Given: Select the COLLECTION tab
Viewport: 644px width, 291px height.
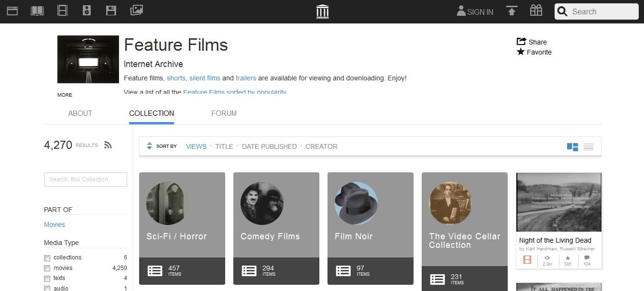Looking at the screenshot, I should (152, 113).
